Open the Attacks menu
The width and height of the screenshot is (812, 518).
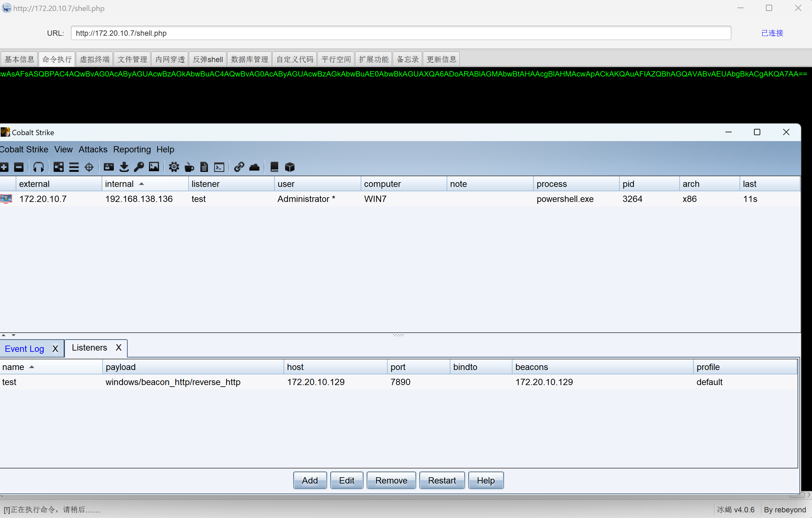point(93,149)
